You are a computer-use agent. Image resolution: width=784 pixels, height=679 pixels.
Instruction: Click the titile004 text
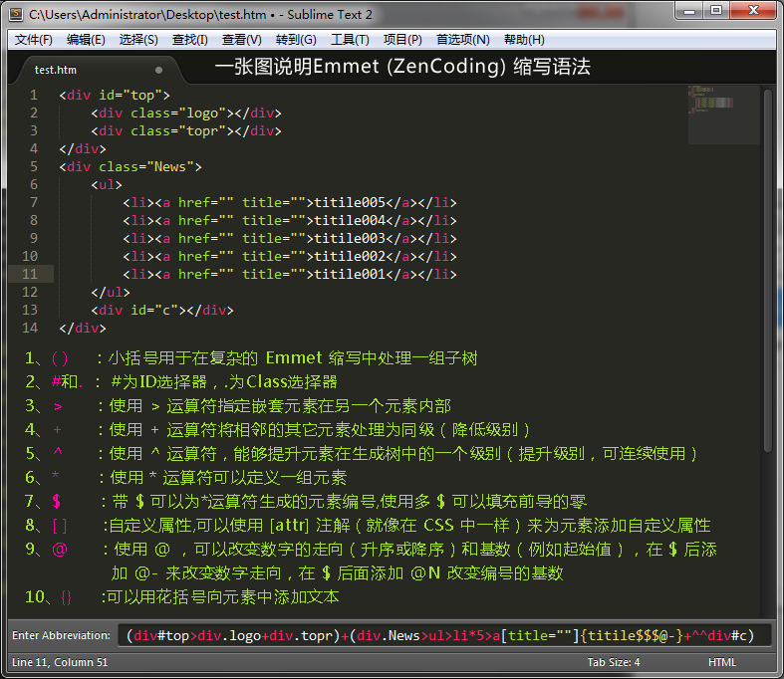(350, 220)
